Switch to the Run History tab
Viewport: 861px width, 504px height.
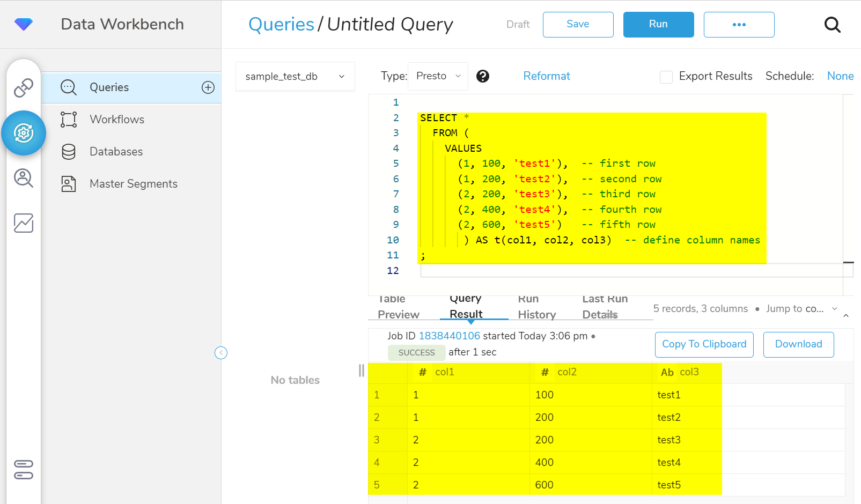point(536,307)
